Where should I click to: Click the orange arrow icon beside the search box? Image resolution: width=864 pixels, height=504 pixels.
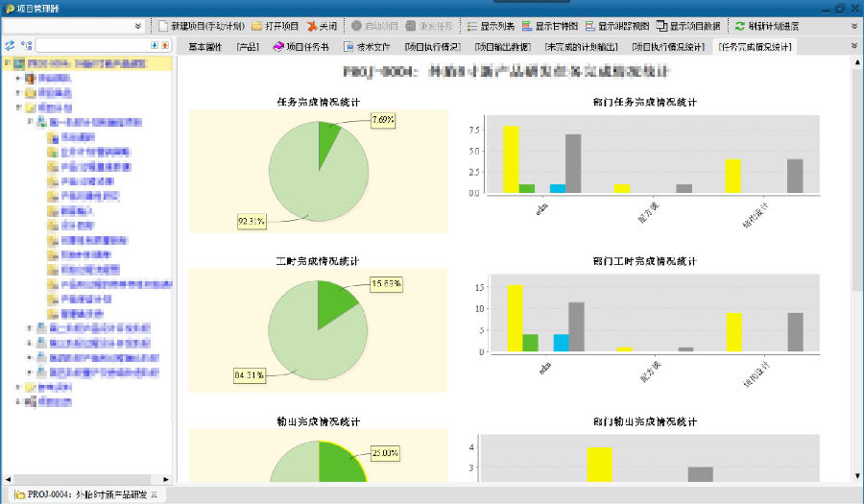[165, 45]
